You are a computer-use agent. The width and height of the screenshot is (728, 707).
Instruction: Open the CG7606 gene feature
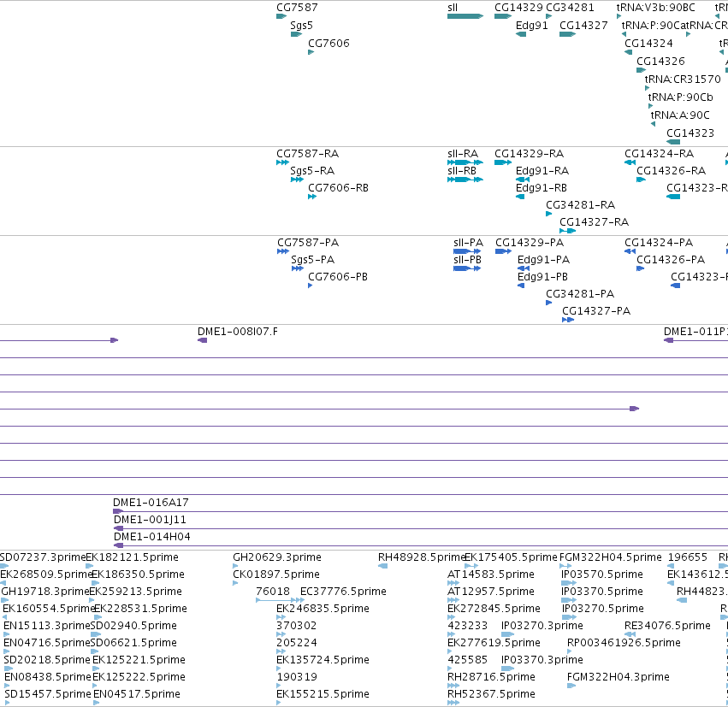click(x=311, y=52)
